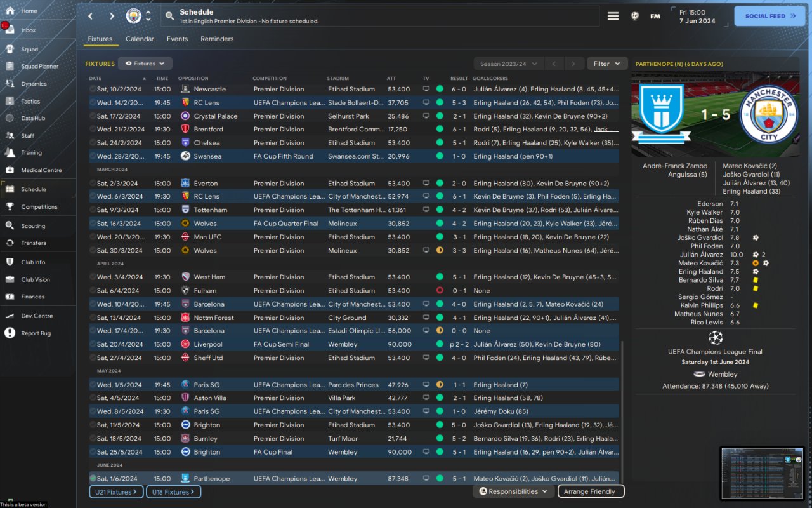Open the Medical Centre
Screen dimensions: 812x508
(x=41, y=170)
